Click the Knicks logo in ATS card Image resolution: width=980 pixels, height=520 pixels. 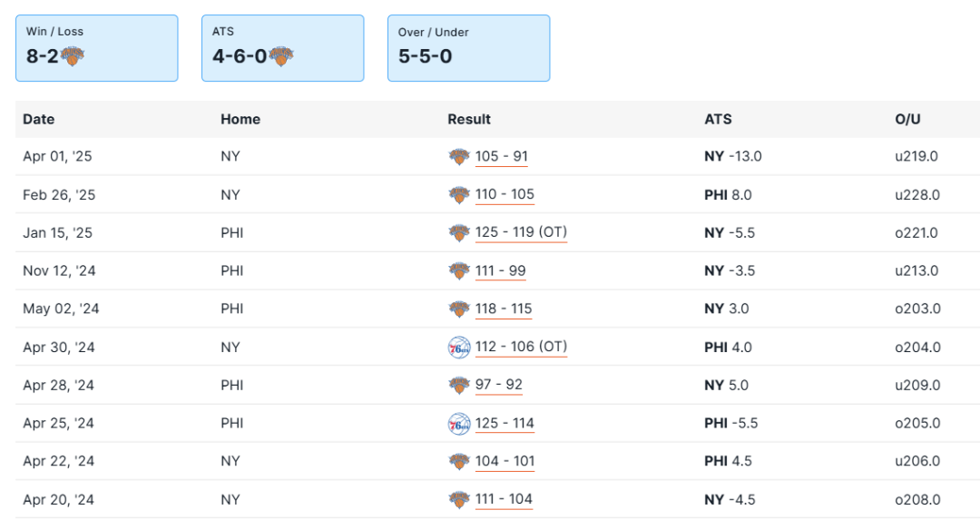[281, 56]
